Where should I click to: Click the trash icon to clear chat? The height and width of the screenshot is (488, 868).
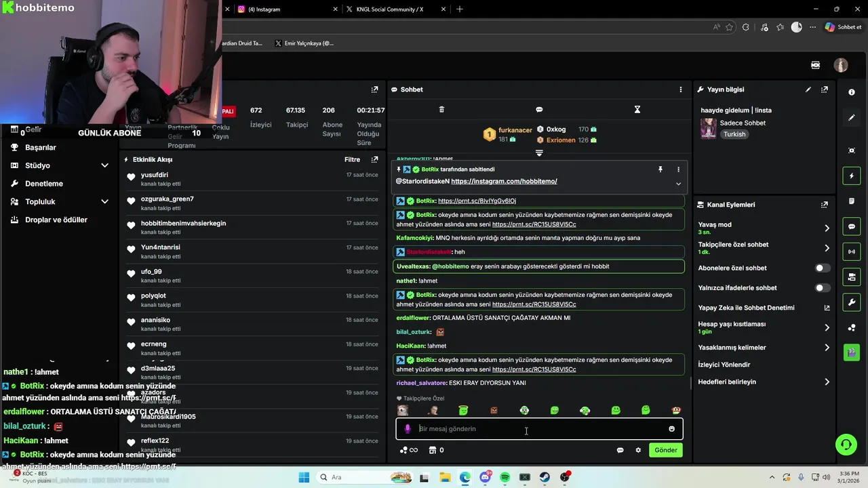coord(441,109)
